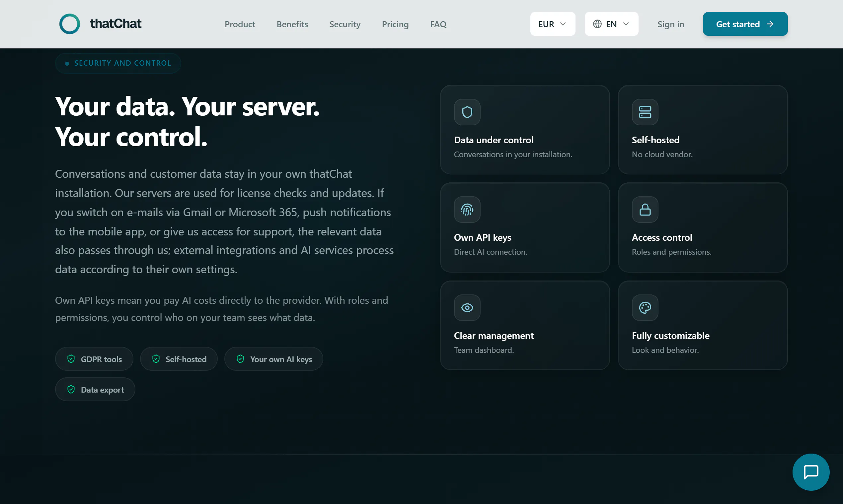
Task: Click the 'Direct AI connection.' description
Action: tap(490, 252)
